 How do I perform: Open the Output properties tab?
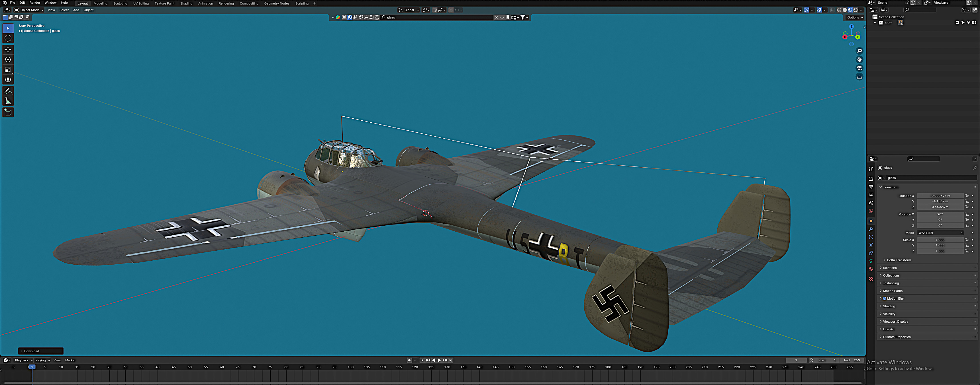pos(871,187)
